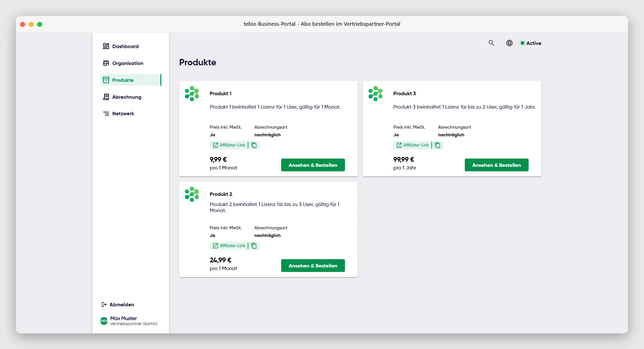The width and height of the screenshot is (644, 349).
Task: Open the language globe icon
Action: [x=509, y=43]
